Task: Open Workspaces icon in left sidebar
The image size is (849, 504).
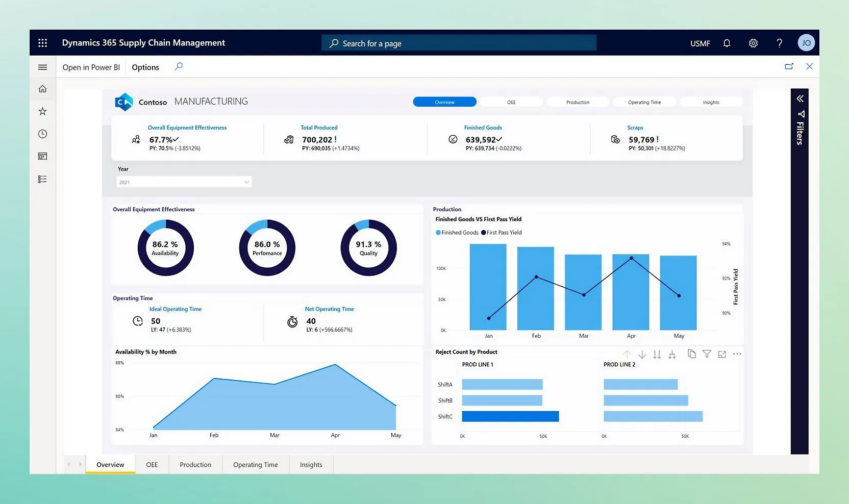Action: click(x=43, y=156)
